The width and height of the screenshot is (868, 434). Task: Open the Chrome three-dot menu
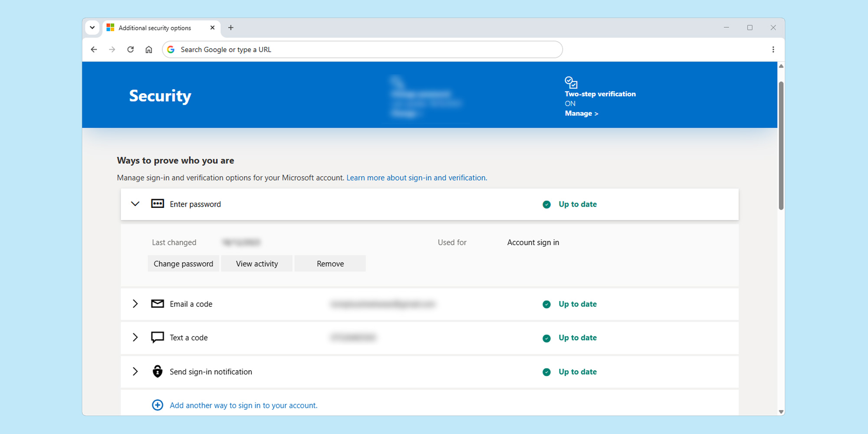pos(773,49)
